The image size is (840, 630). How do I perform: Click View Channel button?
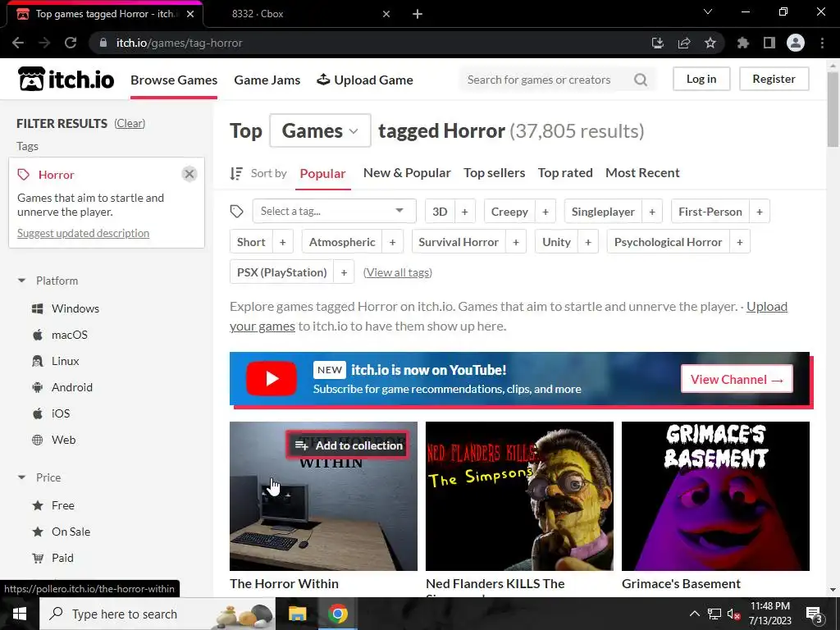pos(737,379)
